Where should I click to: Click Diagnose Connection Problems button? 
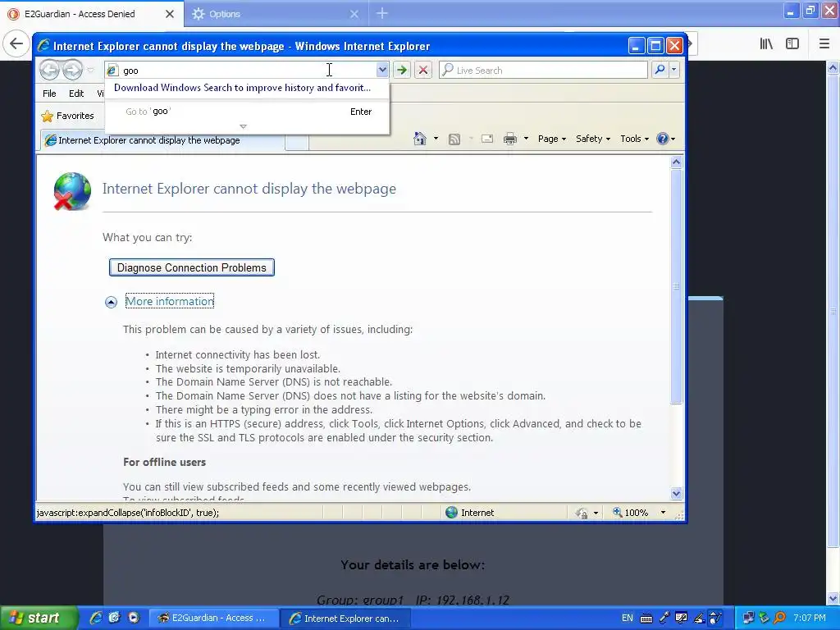coord(192,267)
